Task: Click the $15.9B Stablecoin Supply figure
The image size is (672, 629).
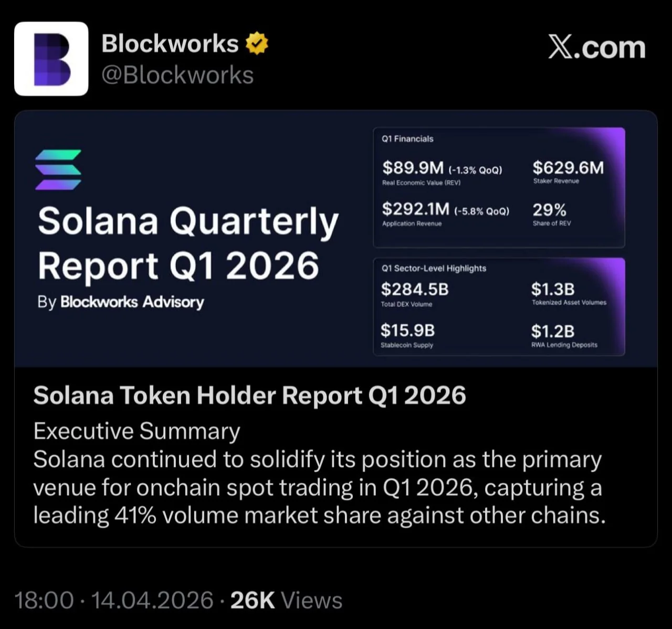Action: (408, 331)
